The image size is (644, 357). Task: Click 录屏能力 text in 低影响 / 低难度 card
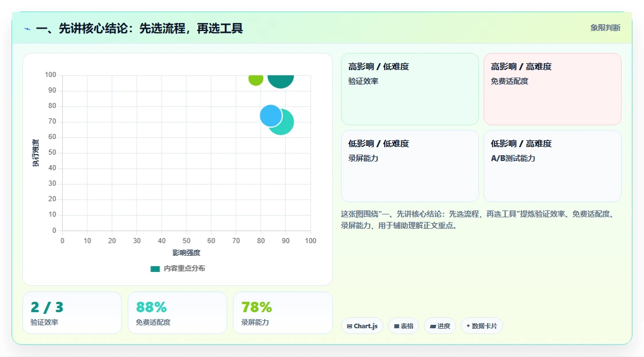[x=363, y=158]
